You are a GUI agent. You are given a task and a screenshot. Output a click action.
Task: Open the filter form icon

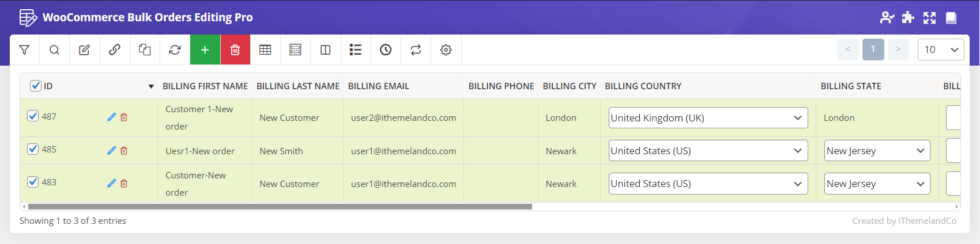pos(24,50)
